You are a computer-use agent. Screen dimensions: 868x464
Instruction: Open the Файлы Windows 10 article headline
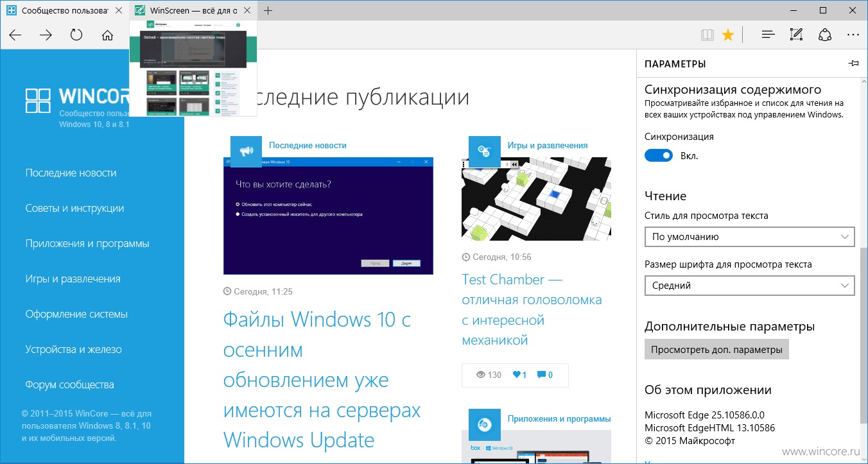click(322, 380)
